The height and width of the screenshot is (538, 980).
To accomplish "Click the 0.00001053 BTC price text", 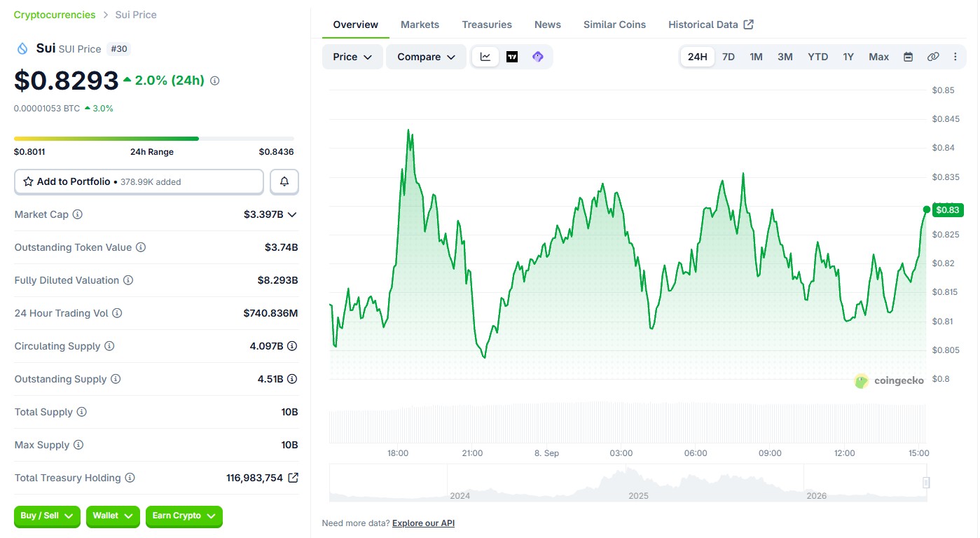I will [47, 109].
